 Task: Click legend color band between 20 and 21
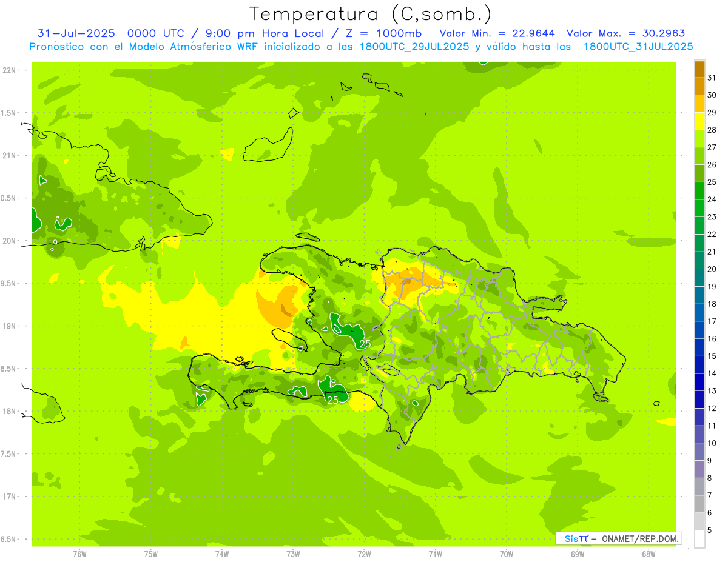(699, 261)
